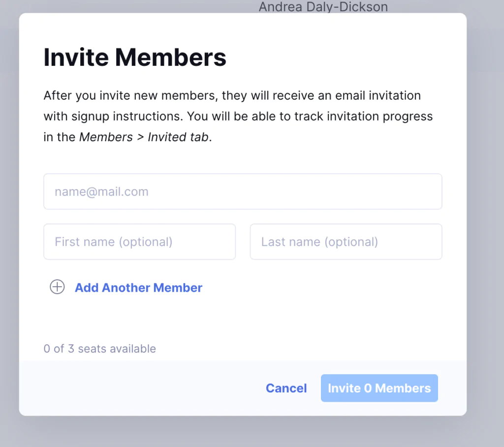Focus the name@mail.com email field
Image resolution: width=504 pixels, height=447 pixels.
[243, 191]
